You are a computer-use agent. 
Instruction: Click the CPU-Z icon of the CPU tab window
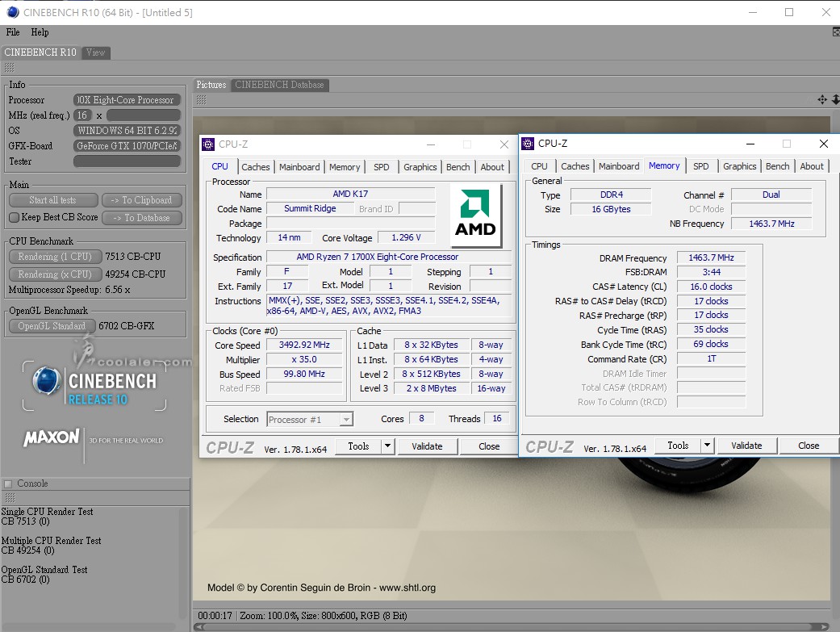coord(208,144)
